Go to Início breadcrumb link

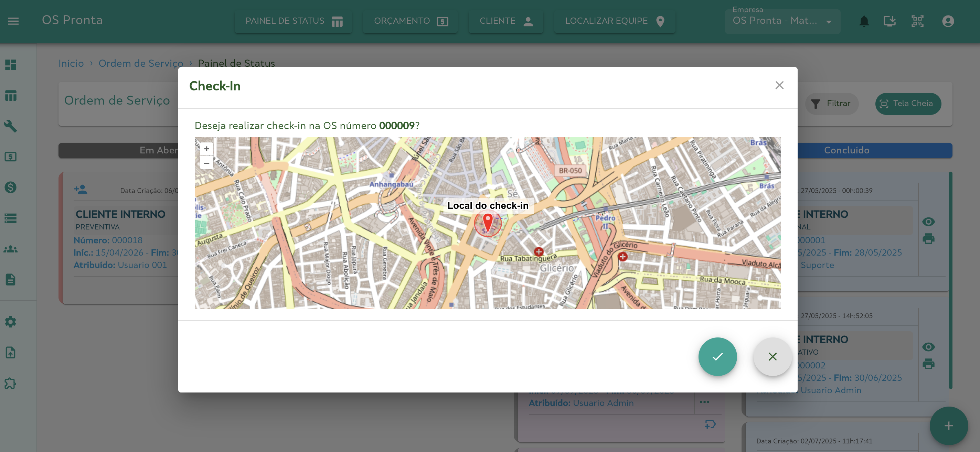[x=71, y=63]
